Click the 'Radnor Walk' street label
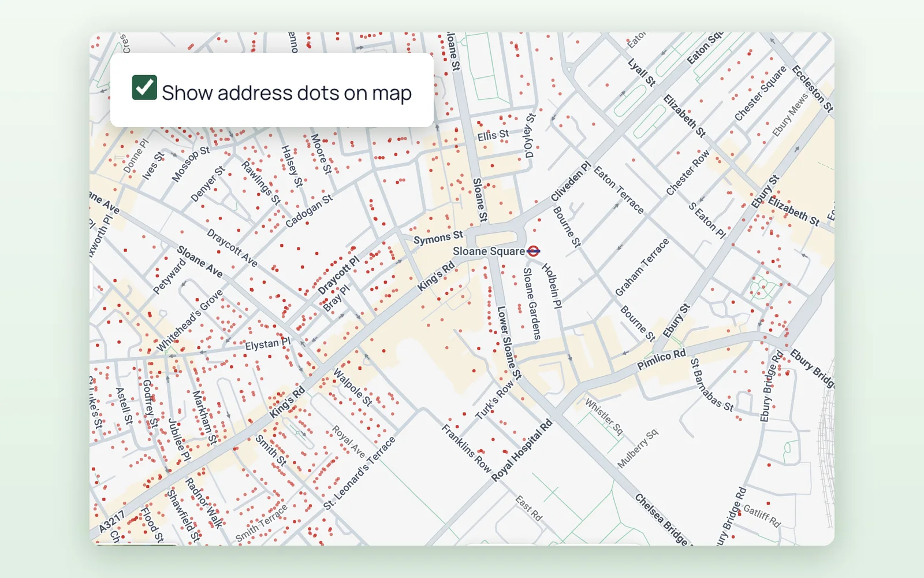 point(204,502)
